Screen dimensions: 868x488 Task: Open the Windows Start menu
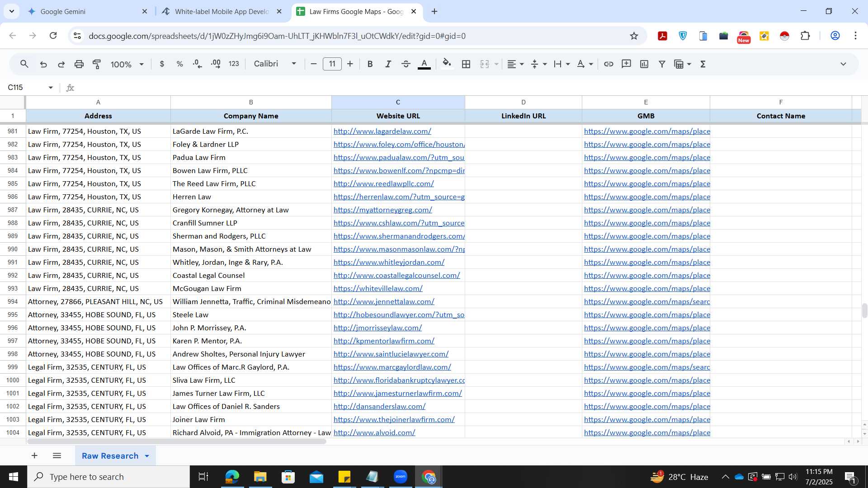click(x=14, y=477)
